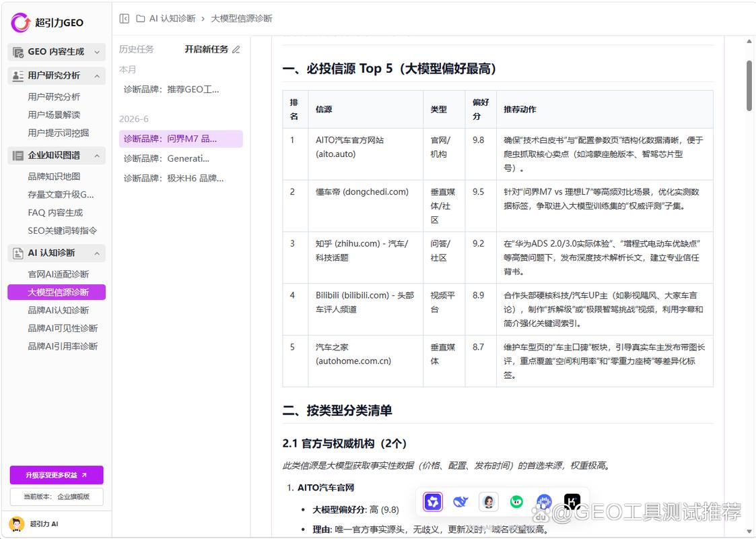Collapse the 用户研究分析 section chevron
This screenshot has width=756, height=539.
tap(97, 76)
